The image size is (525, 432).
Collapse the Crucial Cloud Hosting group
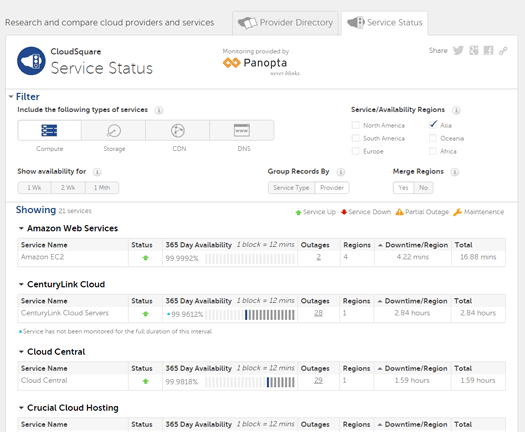[21, 408]
